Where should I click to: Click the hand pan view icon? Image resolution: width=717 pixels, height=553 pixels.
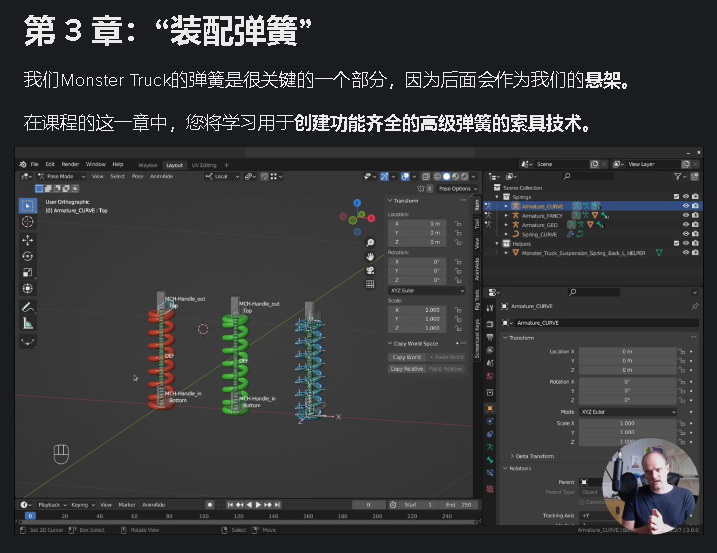coord(370,257)
